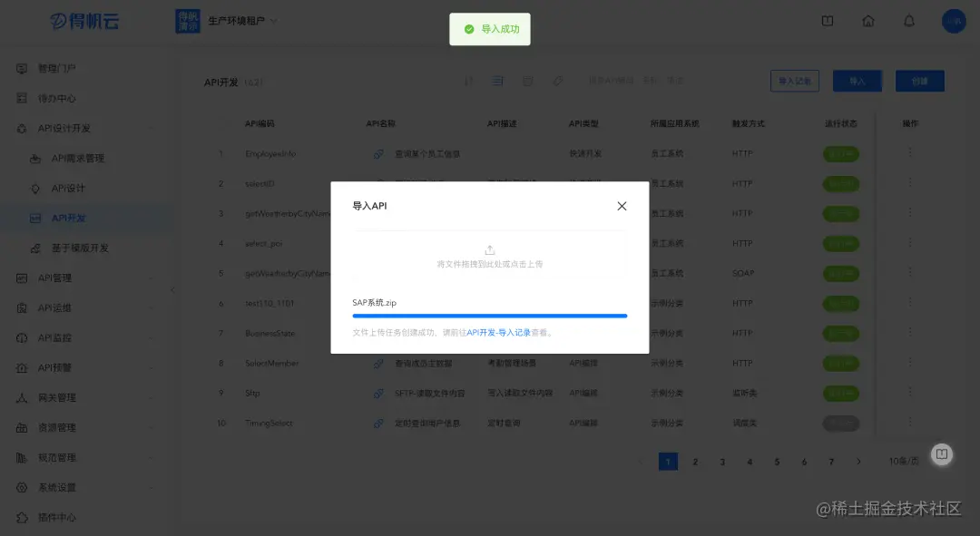Click the home icon in the top bar

point(867,20)
